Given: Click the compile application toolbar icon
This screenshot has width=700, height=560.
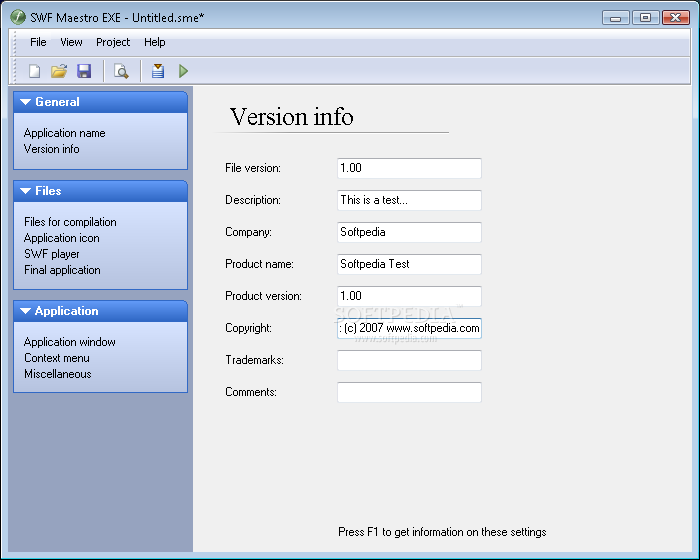Looking at the screenshot, I should coord(158,71).
